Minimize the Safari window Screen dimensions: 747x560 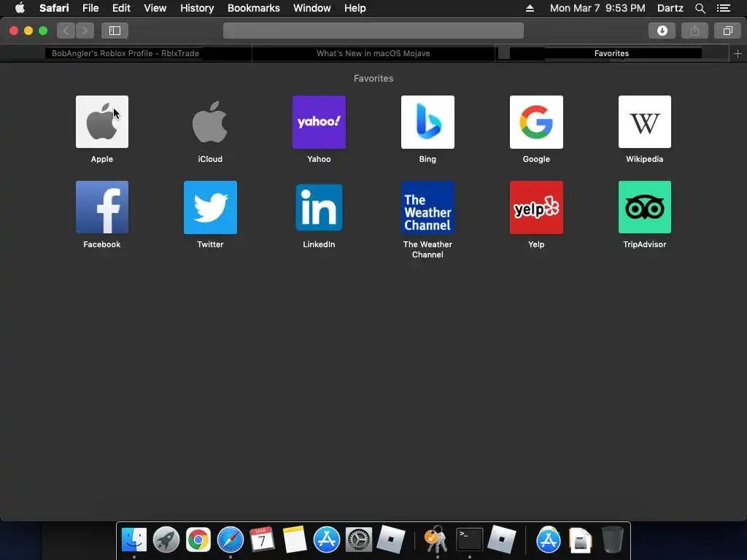point(28,31)
